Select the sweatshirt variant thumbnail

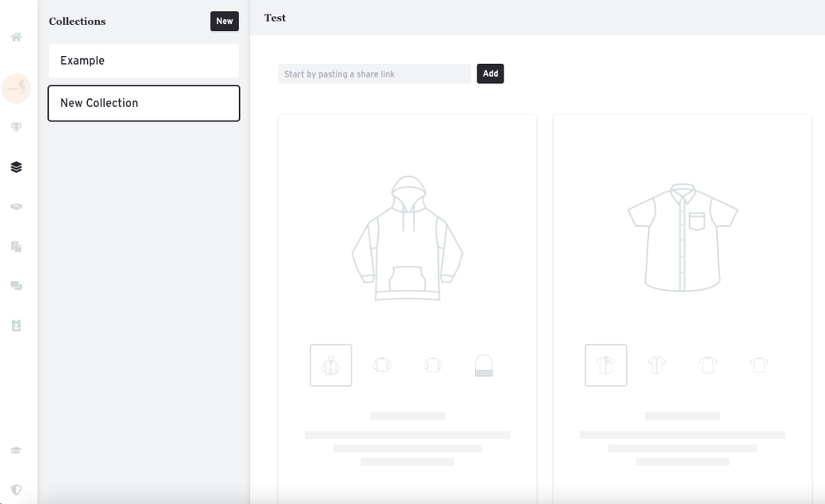pyautogui.click(x=381, y=365)
